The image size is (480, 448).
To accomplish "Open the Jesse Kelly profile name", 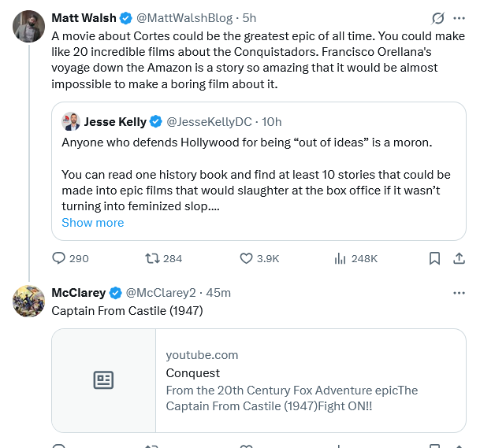I will click(115, 122).
